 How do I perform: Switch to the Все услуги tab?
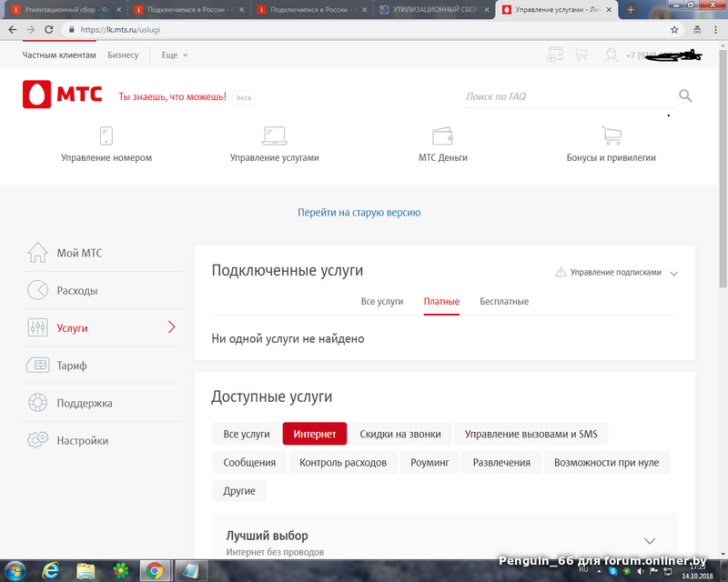coord(382,302)
